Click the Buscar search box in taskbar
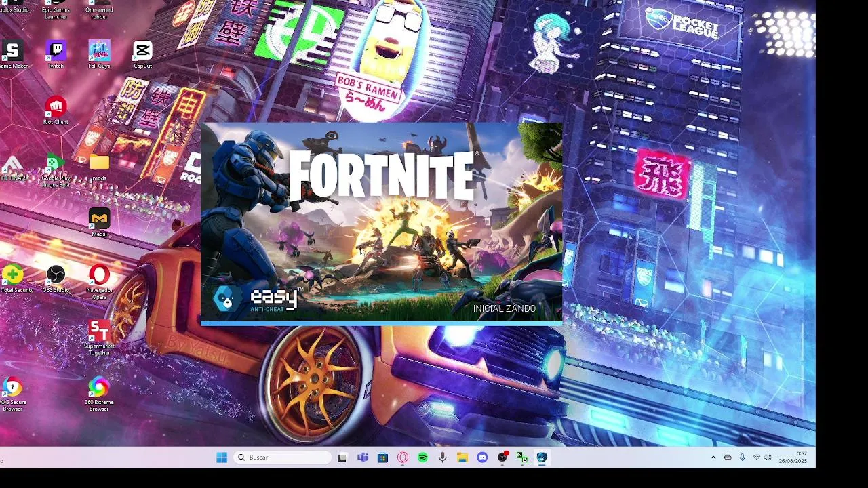868x488 pixels. coord(283,457)
